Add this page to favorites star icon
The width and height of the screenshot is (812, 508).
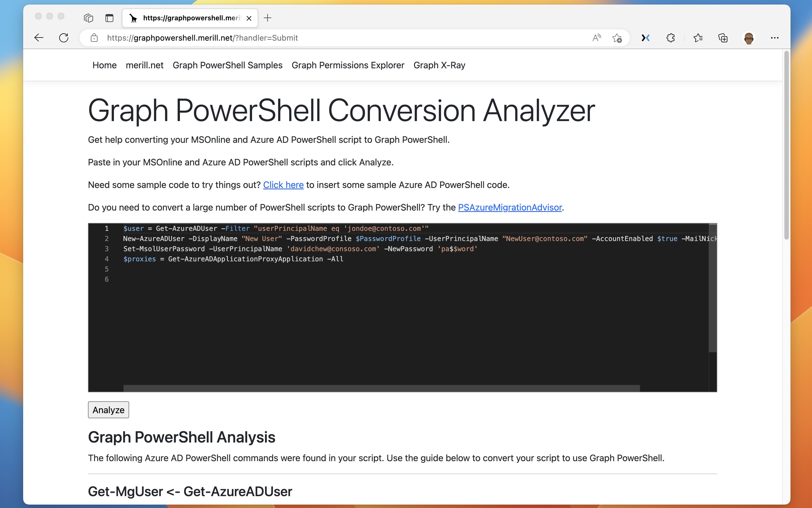617,38
